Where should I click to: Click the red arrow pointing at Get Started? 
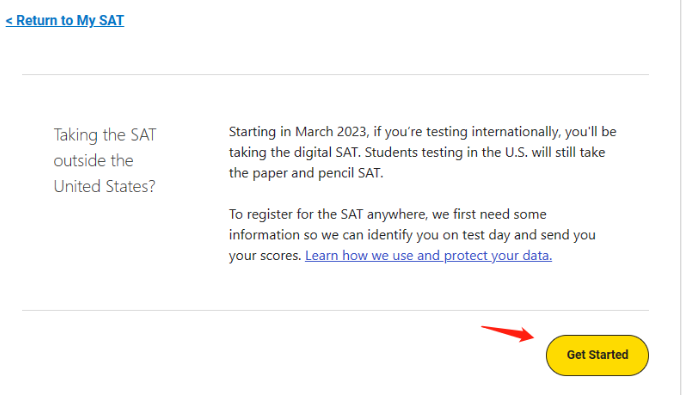click(x=508, y=333)
